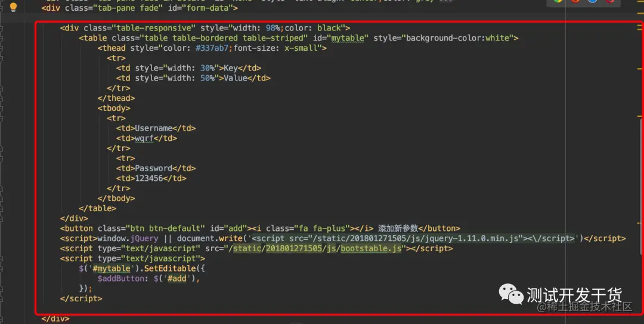Click the button line with text "添加新参数"
The width and height of the screenshot is (644, 324).
point(260,228)
